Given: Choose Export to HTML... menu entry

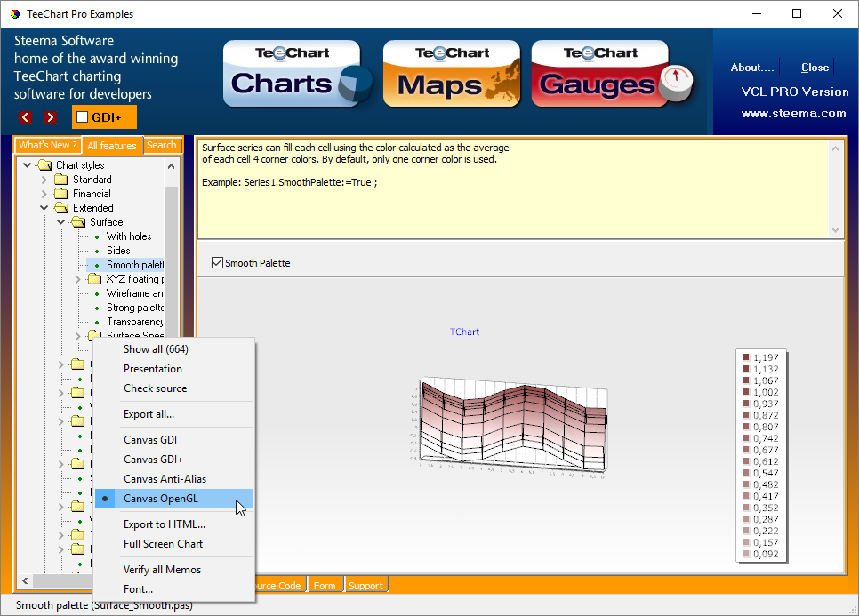Looking at the screenshot, I should (173, 524).
